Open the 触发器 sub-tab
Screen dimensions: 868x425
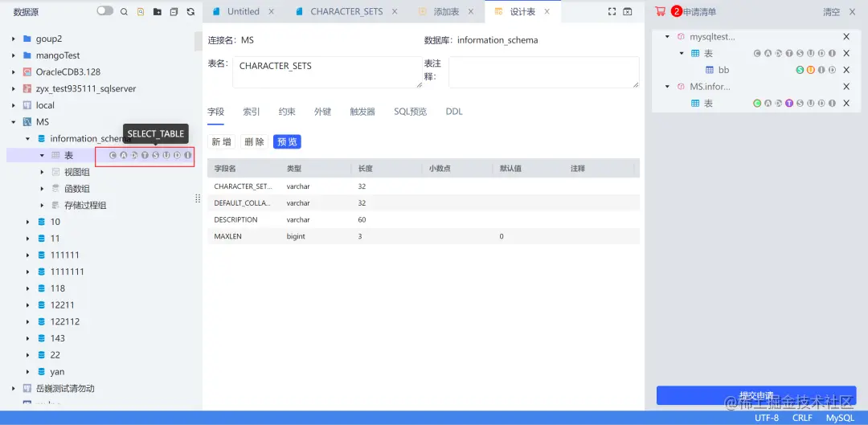pos(362,112)
